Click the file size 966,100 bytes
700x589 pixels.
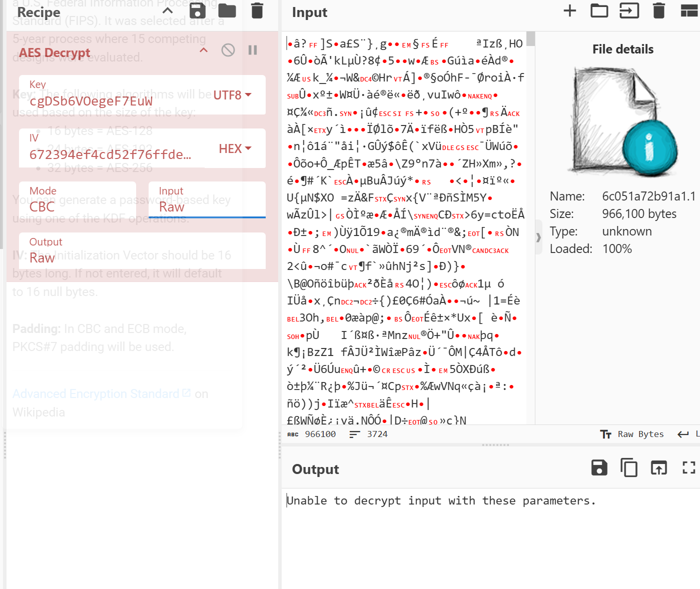tap(639, 214)
